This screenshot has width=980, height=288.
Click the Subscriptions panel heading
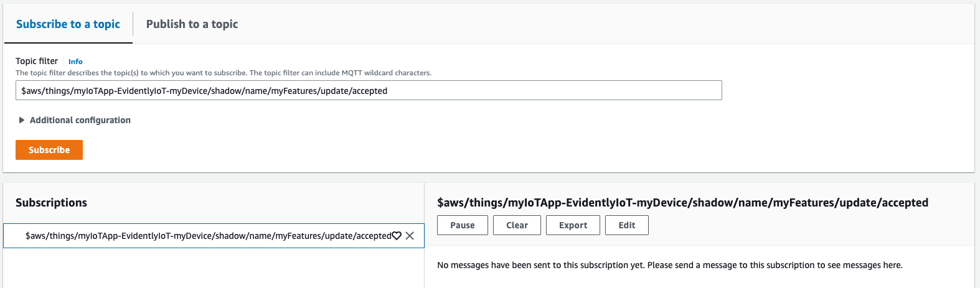pos(51,203)
